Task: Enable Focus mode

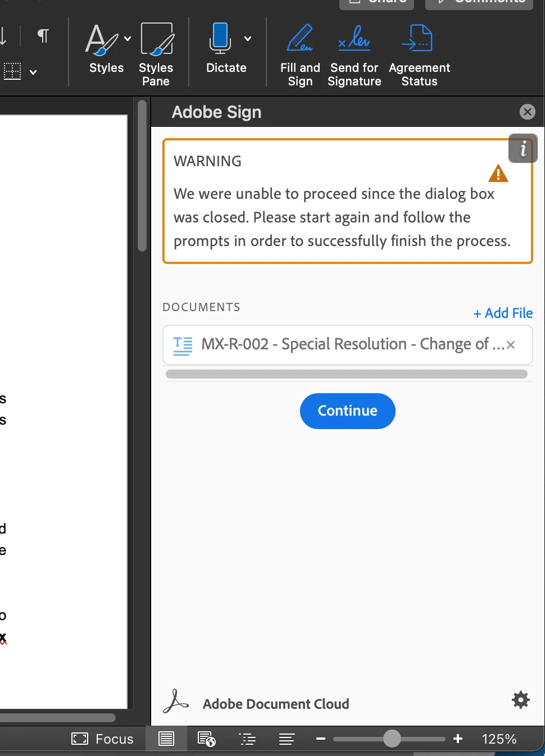Action: pyautogui.click(x=103, y=739)
